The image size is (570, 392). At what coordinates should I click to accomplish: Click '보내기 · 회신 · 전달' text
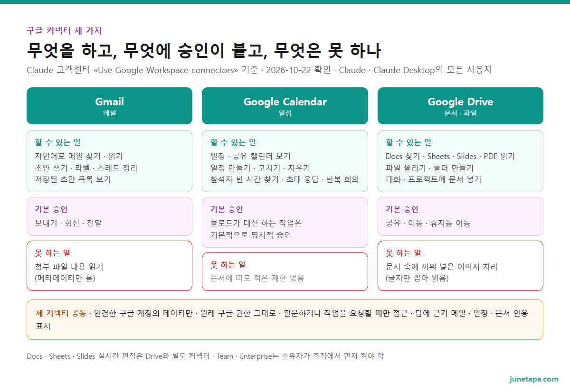click(68, 223)
